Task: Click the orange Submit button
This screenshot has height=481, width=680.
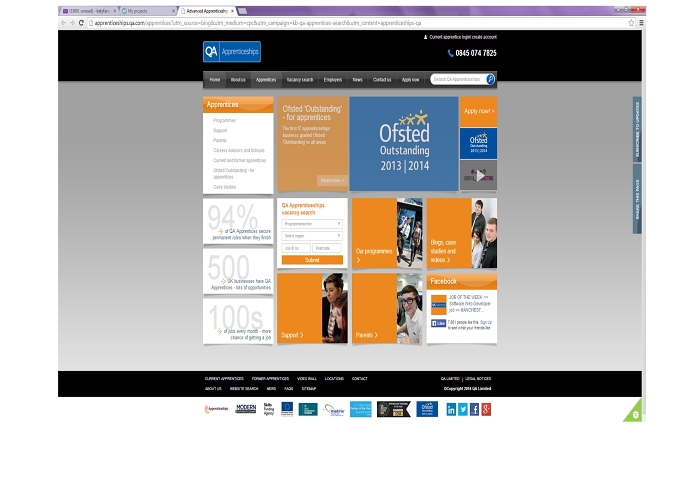Action: pos(312,260)
